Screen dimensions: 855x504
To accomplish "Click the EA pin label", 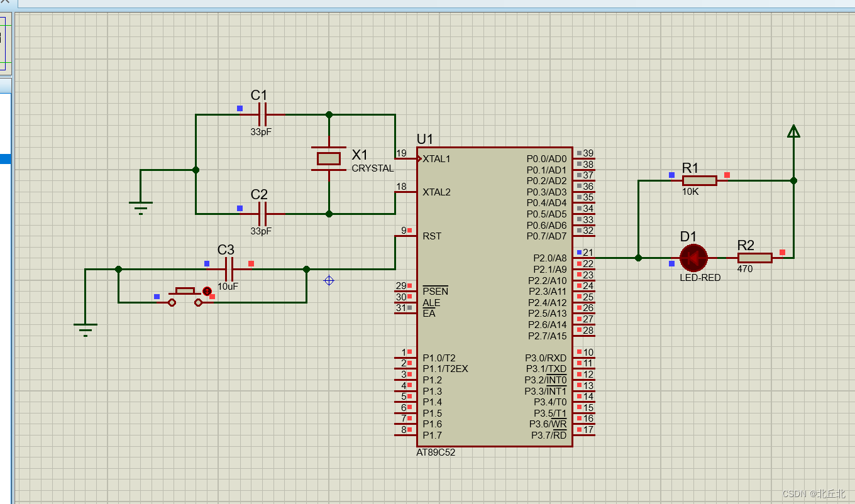I will click(x=429, y=314).
